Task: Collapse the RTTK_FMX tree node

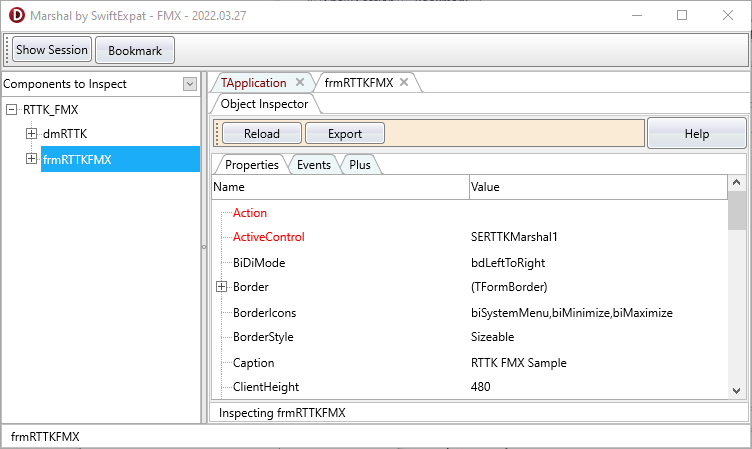Action: point(11,110)
